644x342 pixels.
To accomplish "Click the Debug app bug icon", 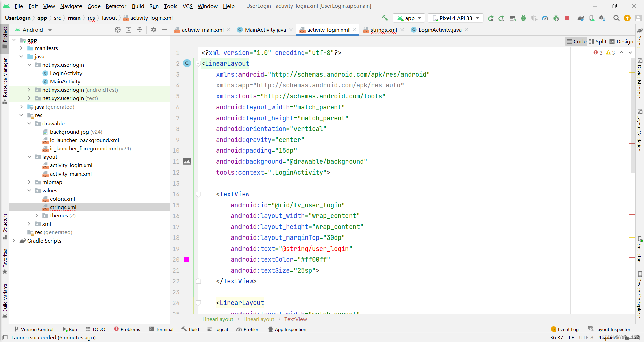I will click(x=523, y=18).
